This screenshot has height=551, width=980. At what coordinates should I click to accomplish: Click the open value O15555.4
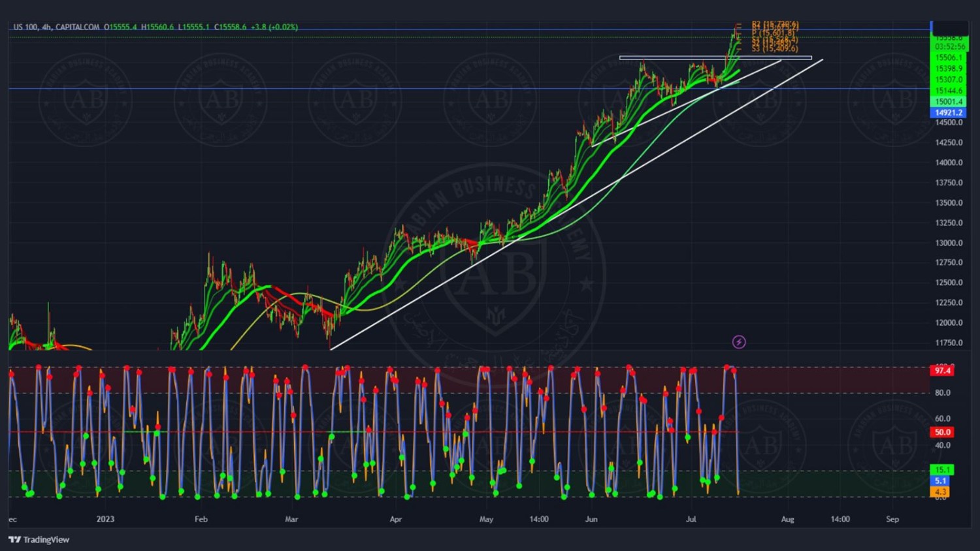(121, 27)
